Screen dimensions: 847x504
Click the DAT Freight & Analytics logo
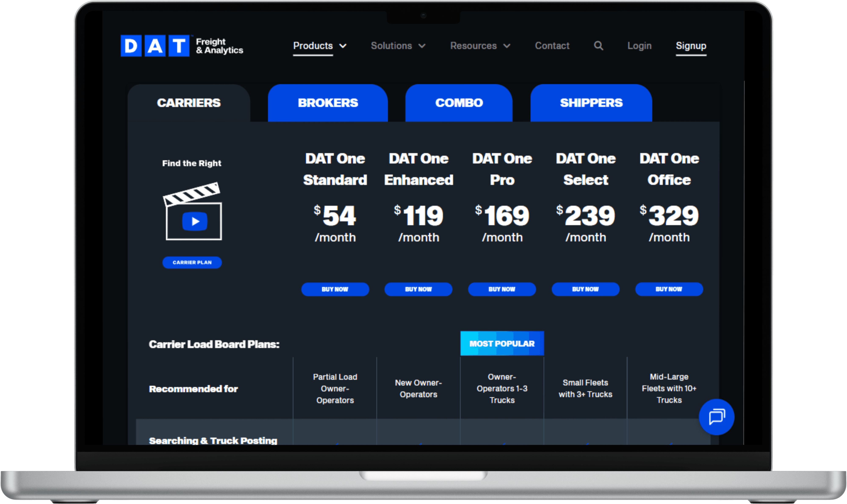[182, 46]
